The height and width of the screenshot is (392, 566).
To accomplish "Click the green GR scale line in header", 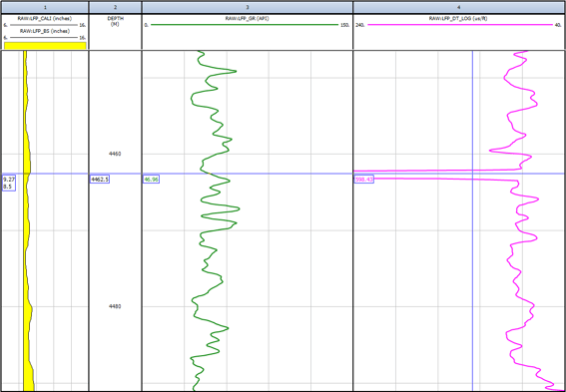I will click(245, 25).
